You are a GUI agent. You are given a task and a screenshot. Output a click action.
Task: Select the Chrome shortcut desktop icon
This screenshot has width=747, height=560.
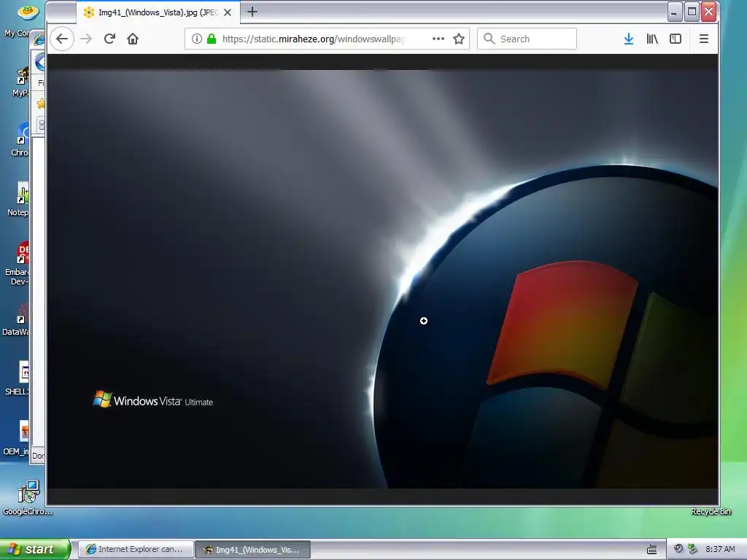point(21,139)
